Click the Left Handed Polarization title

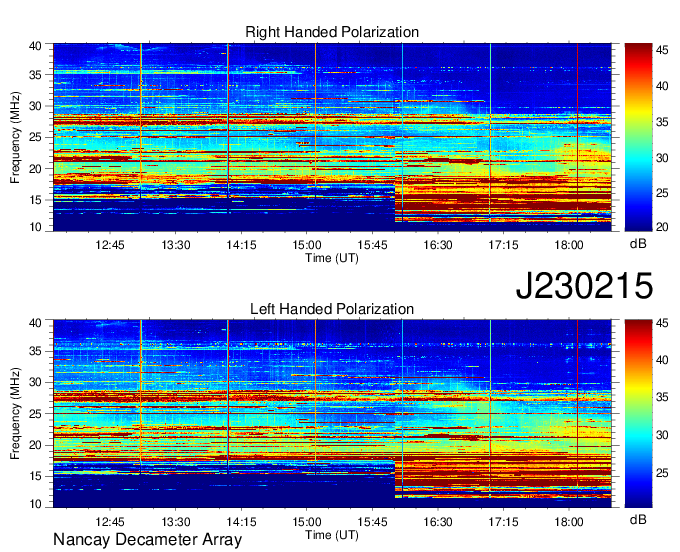[x=332, y=309]
